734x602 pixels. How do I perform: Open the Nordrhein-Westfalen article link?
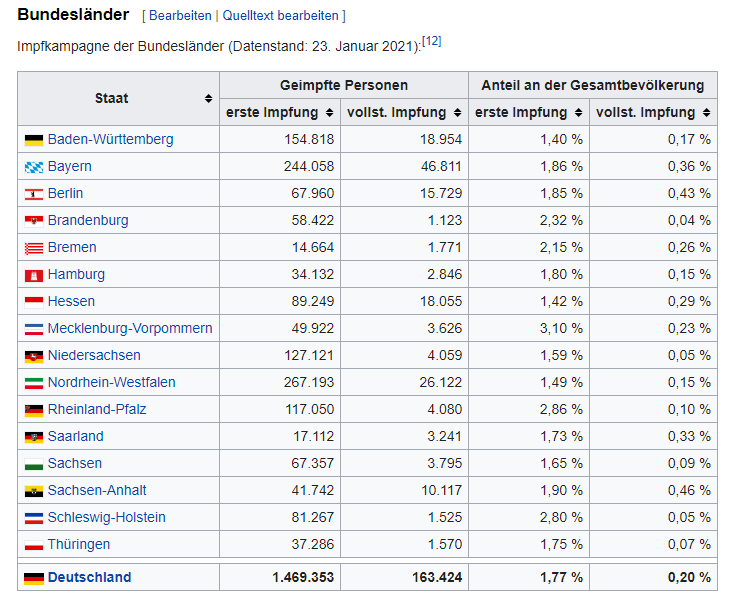click(x=111, y=383)
